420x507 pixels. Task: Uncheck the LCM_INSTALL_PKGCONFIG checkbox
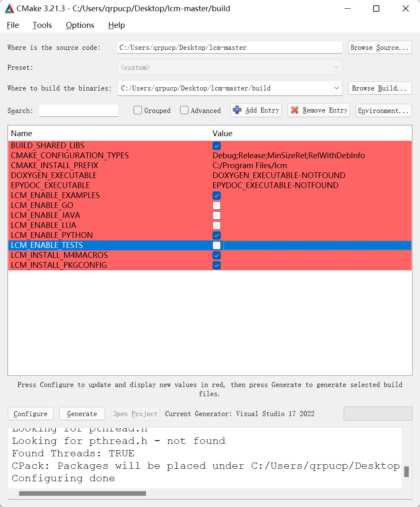click(x=217, y=265)
